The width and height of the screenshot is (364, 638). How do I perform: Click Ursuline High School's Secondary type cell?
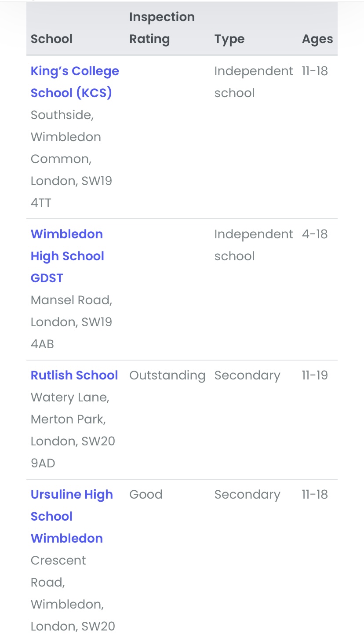(247, 494)
